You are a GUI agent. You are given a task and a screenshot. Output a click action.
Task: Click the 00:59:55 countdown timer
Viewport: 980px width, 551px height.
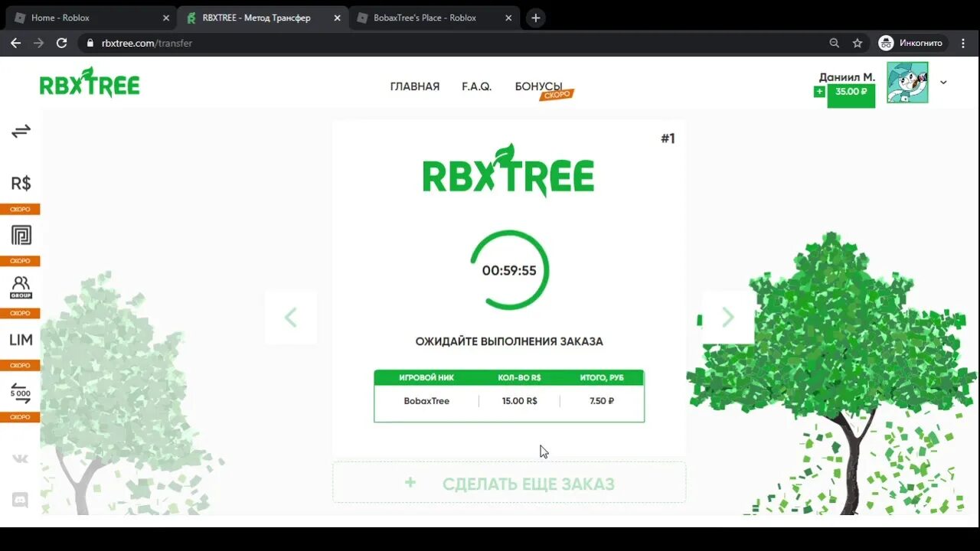pyautogui.click(x=509, y=270)
